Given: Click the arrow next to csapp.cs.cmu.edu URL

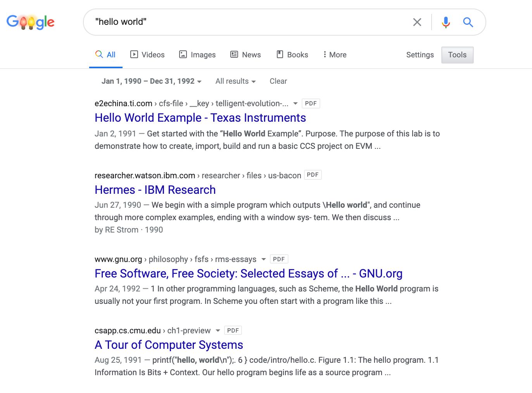Looking at the screenshot, I should coord(218,331).
